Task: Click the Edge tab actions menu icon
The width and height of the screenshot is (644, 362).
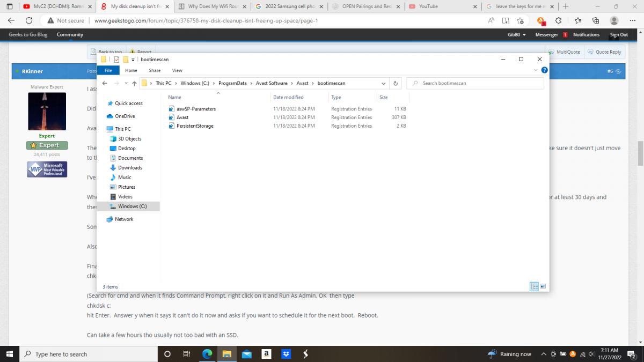Action: tap(9, 6)
